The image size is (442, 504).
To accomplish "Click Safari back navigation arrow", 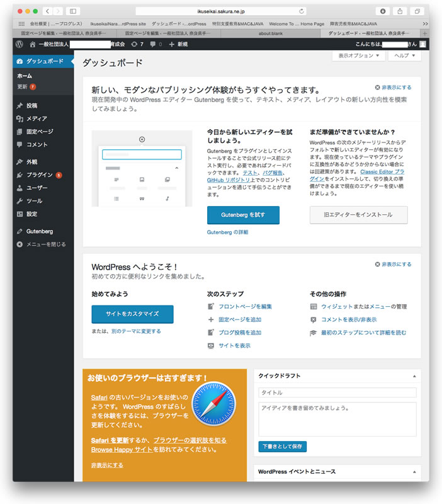I will (48, 11).
